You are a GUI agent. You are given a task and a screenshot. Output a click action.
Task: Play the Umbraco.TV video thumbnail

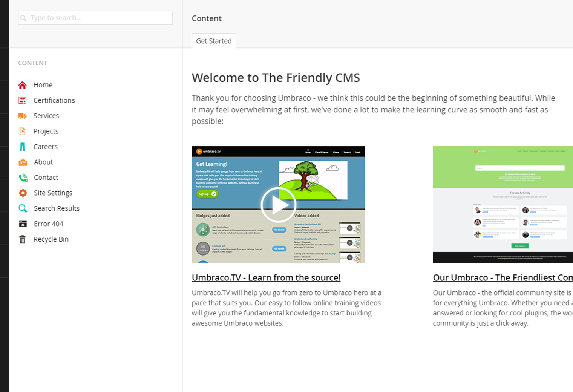(x=278, y=205)
